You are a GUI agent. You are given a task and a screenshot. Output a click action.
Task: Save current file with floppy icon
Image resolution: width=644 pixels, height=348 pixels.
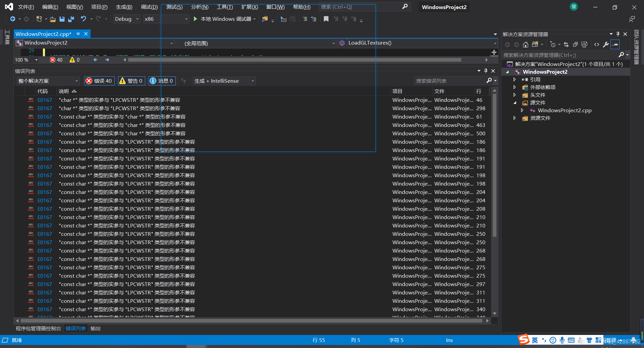62,19
